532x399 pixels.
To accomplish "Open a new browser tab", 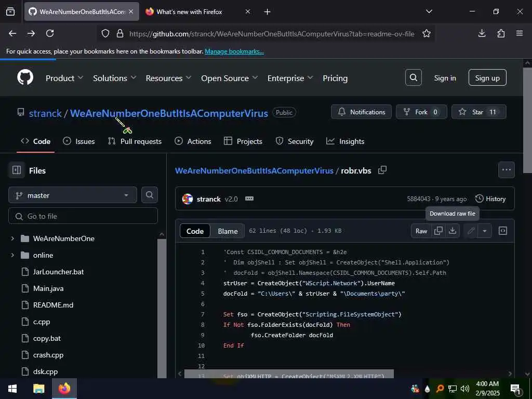I will click(x=268, y=12).
